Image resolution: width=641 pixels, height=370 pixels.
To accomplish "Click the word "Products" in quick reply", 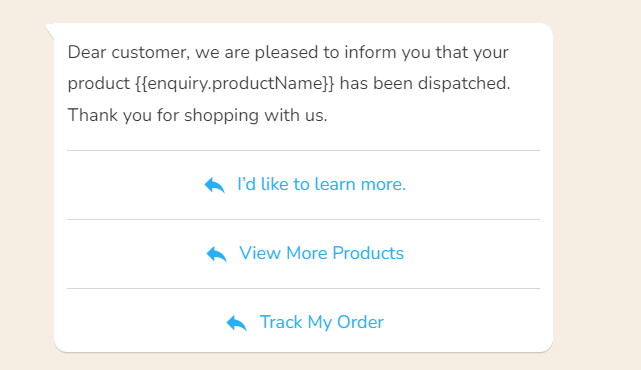I will pyautogui.click(x=368, y=253).
